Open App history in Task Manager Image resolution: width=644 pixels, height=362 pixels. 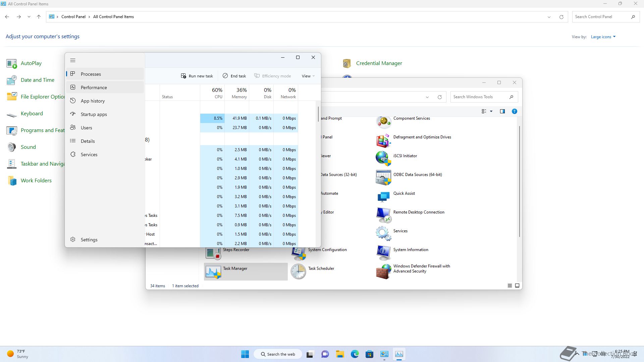point(105,101)
